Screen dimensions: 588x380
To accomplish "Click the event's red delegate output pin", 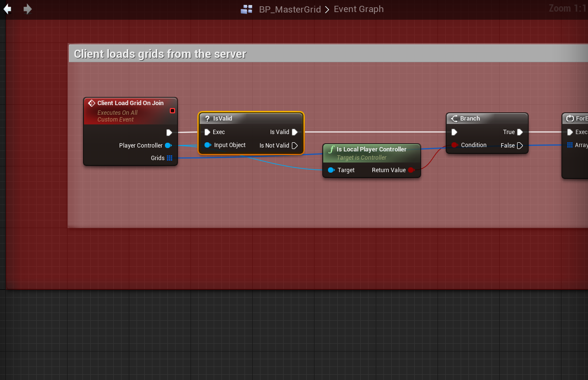I will coord(172,111).
